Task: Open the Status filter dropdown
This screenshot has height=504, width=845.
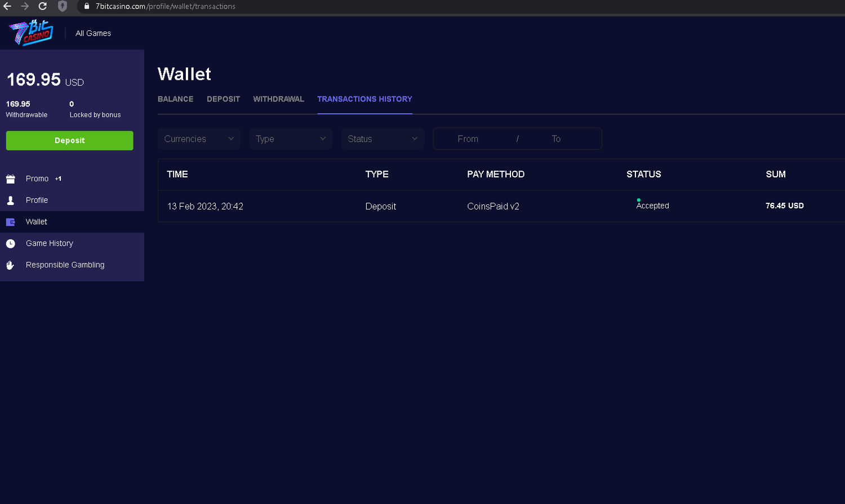Action: [x=383, y=139]
